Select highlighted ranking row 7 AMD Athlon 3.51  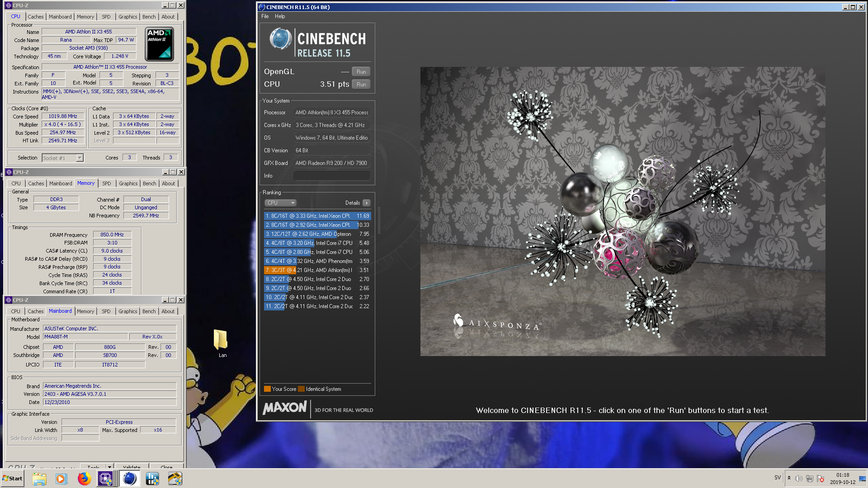point(317,270)
